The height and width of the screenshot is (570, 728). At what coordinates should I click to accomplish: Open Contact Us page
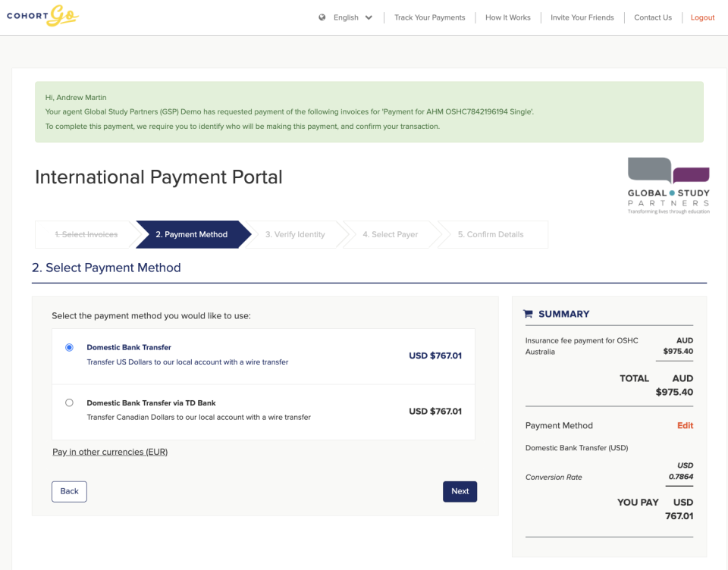click(x=652, y=17)
